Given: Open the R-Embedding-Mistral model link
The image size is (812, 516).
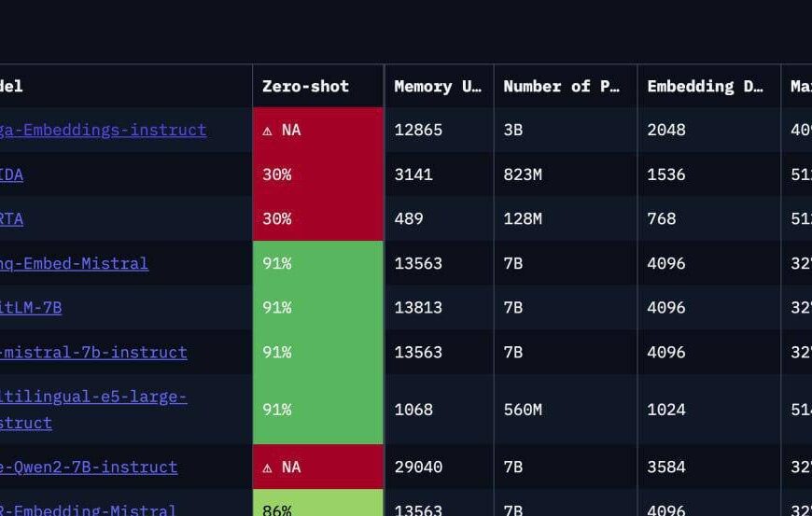Looking at the screenshot, I should point(88,509).
